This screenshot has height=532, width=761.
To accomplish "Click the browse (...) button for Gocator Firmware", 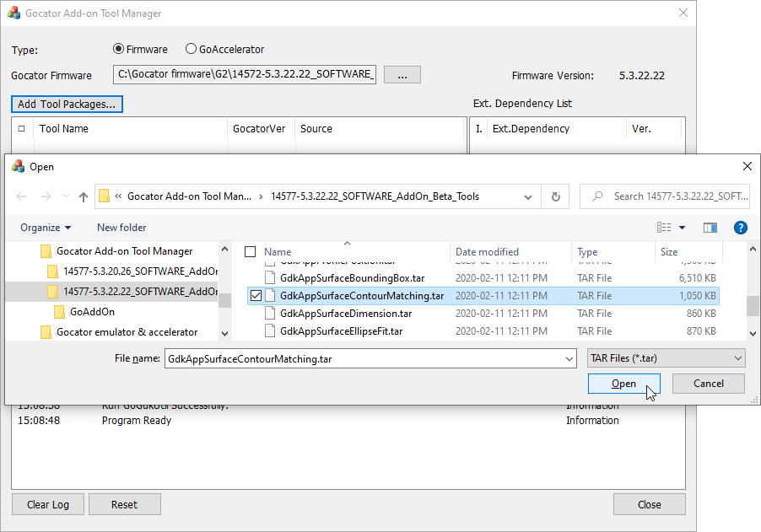I will click(402, 75).
